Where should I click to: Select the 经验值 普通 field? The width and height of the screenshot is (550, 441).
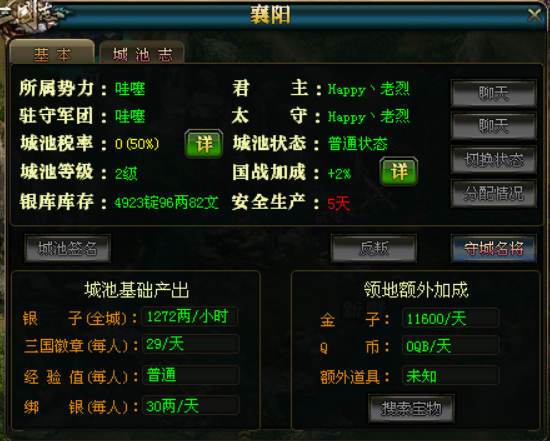tap(190, 375)
